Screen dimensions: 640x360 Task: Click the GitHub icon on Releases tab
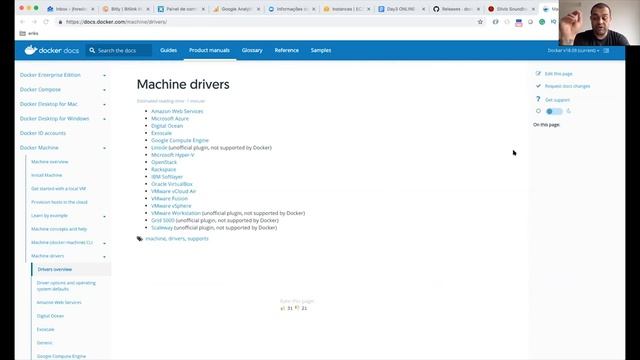click(436, 9)
